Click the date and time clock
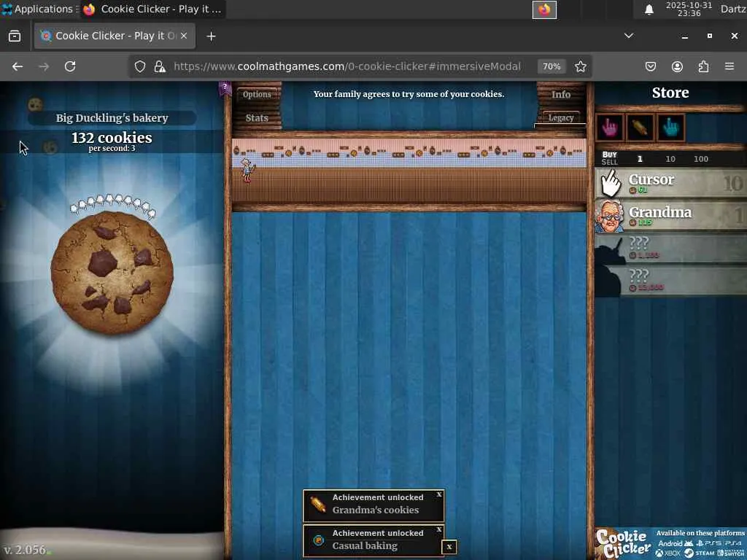The image size is (747, 560). click(689, 9)
